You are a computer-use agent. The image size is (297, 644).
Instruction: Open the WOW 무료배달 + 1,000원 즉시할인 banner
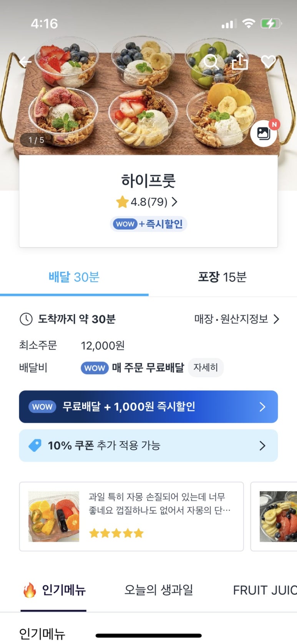tap(148, 407)
